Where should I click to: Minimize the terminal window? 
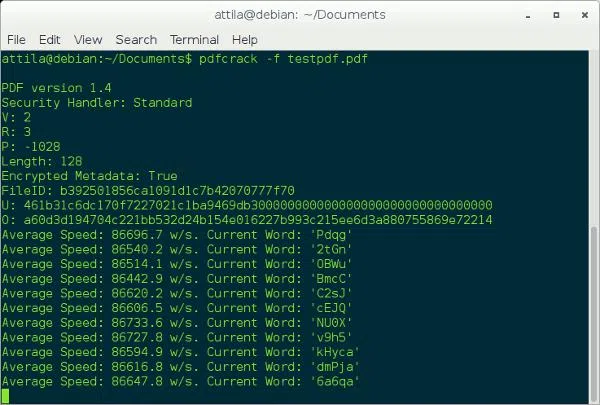(526, 14)
